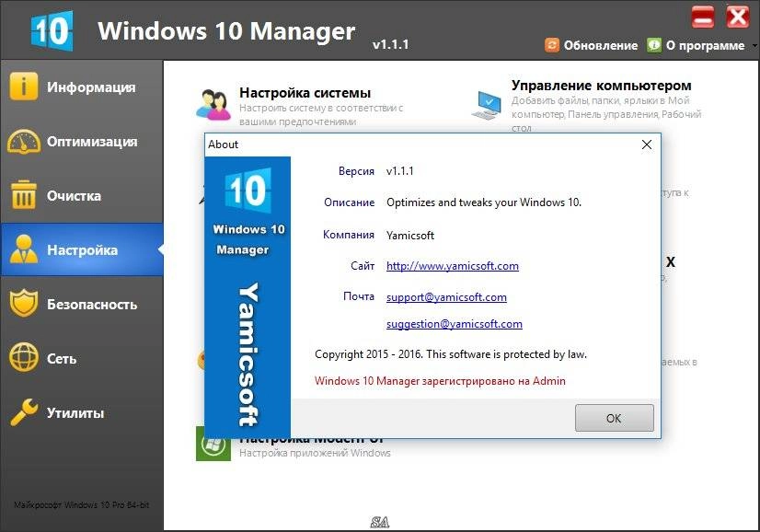
Task: Open Настройка системы heading
Action: pos(305,93)
